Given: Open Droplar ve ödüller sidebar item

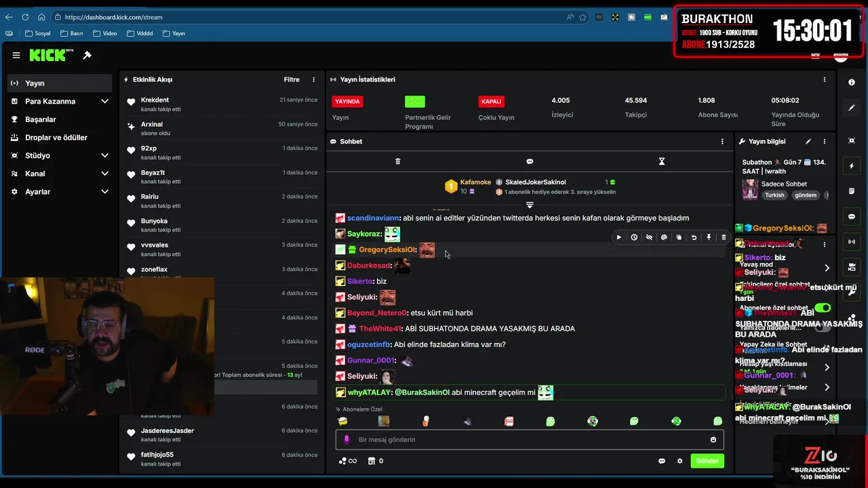Looking at the screenshot, I should coord(60,138).
